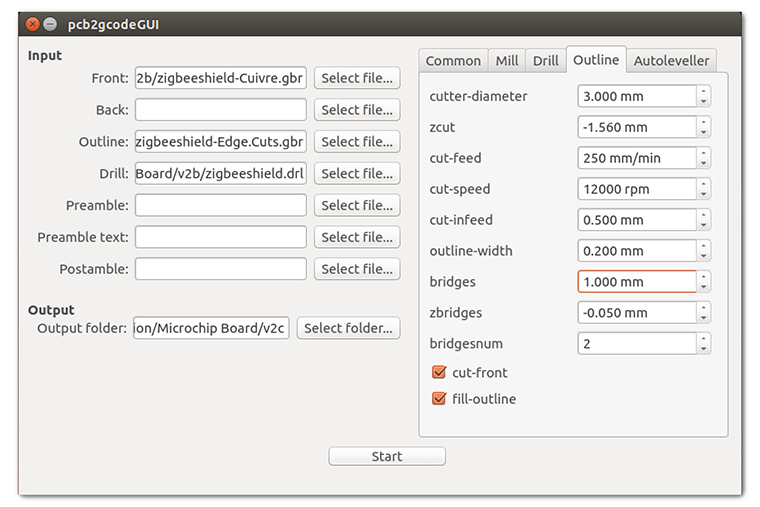
Task: Click Select file for Preamble text
Action: point(357,237)
